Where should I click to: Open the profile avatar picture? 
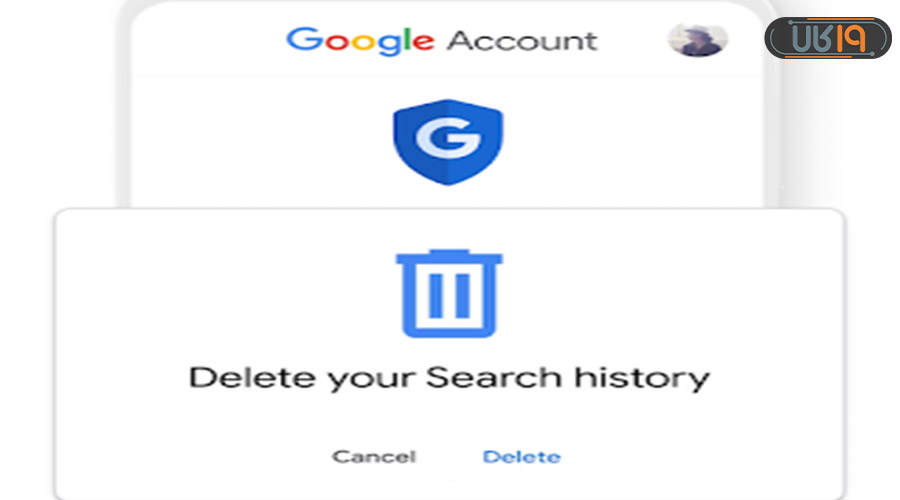tap(697, 40)
